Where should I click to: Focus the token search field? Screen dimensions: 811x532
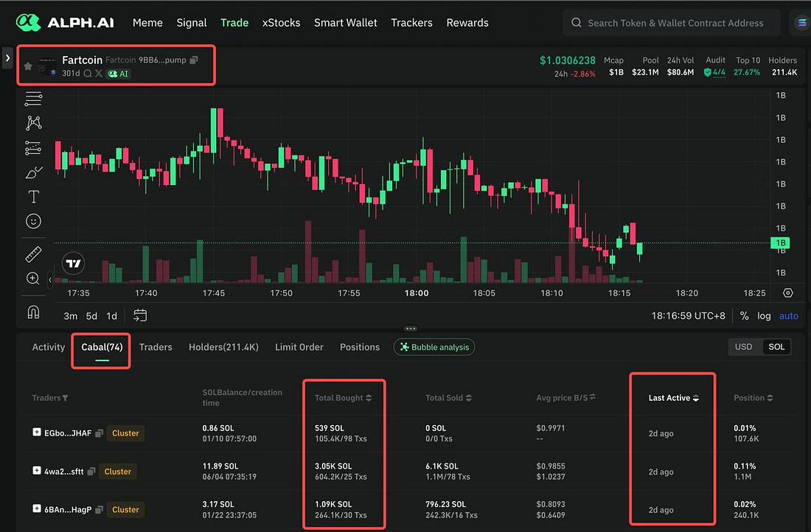pos(672,23)
